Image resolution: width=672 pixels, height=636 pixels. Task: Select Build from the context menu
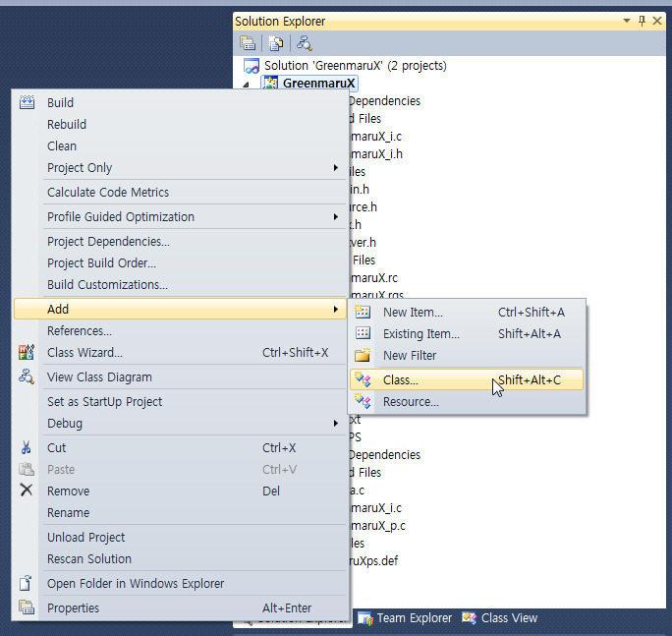click(x=180, y=102)
